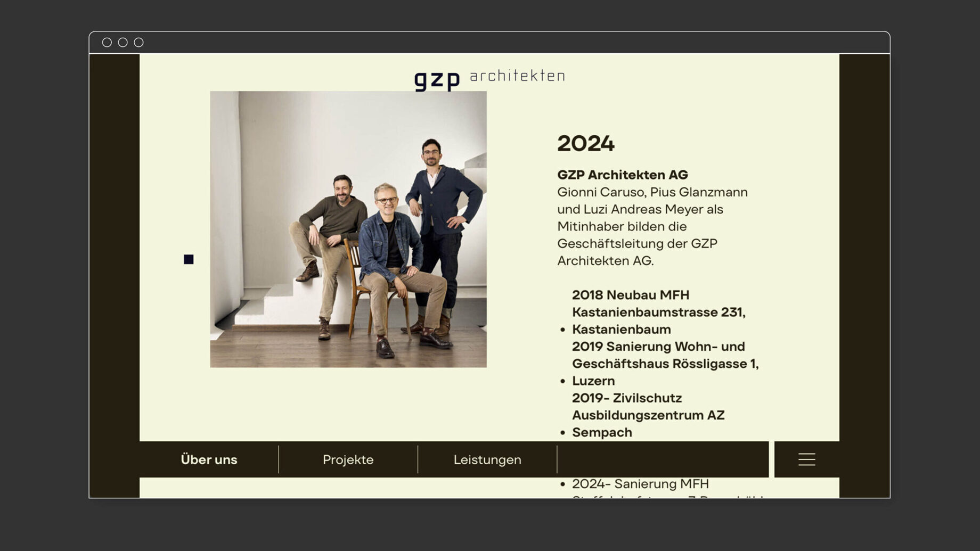This screenshot has height=551, width=980.
Task: Open the hamburger menu icon
Action: [806, 459]
